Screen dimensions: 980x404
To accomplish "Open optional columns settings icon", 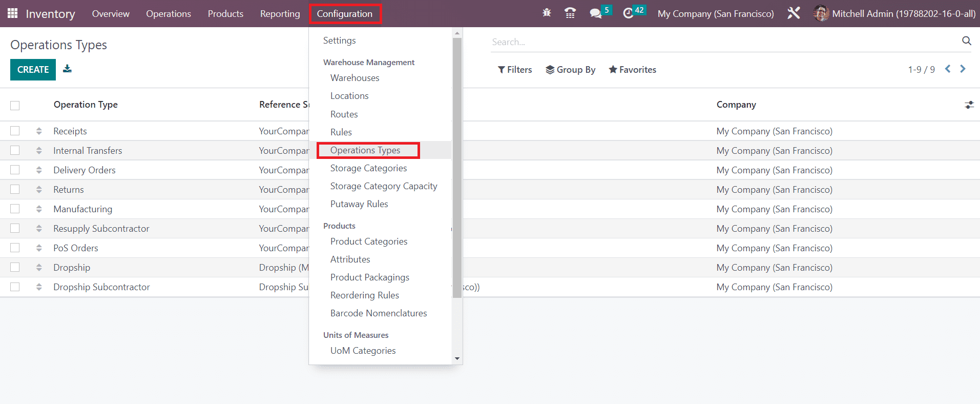I will [x=969, y=105].
